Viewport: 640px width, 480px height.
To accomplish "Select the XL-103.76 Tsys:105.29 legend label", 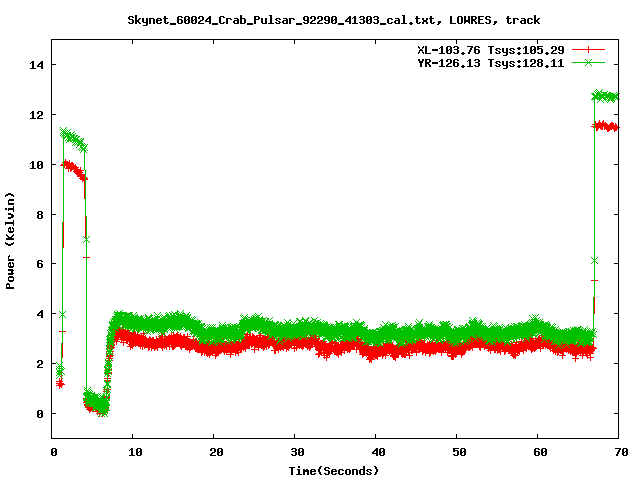I will tap(491, 50).
